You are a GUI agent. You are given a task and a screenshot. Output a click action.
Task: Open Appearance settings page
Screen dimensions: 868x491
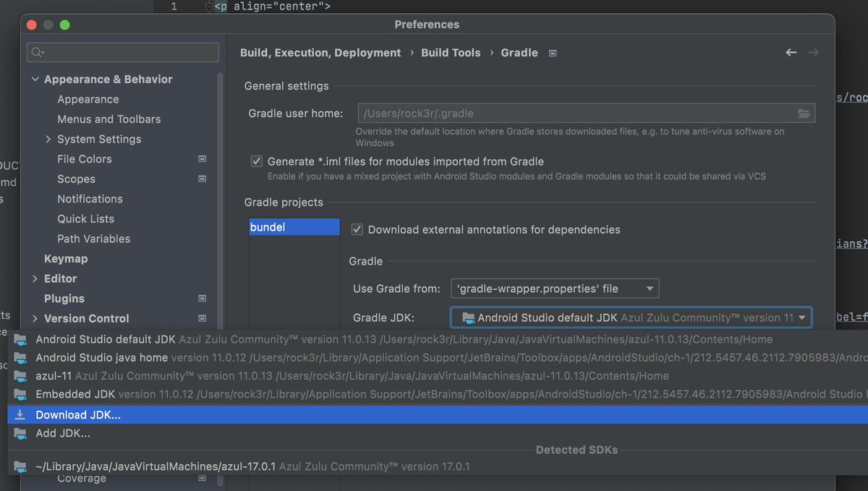[88, 99]
